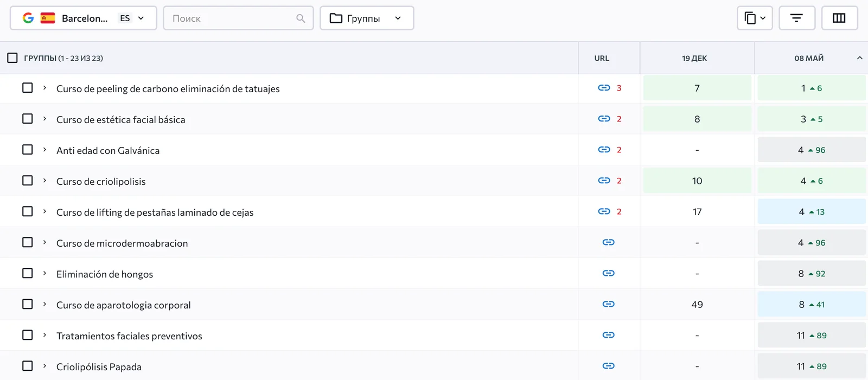Open URL link icon for Curso de lifting de pestañas
The image size is (868, 380).
604,211
